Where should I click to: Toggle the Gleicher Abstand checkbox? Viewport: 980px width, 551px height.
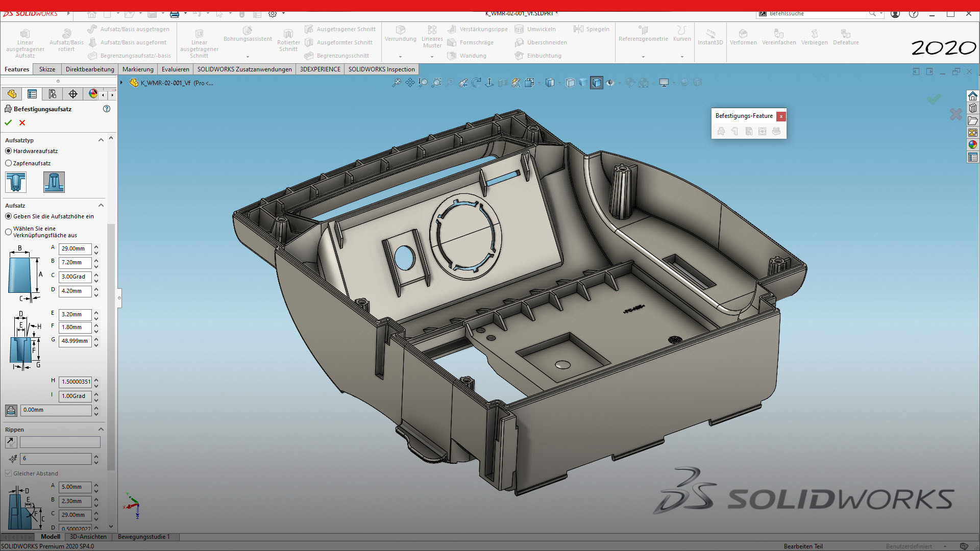click(x=8, y=473)
